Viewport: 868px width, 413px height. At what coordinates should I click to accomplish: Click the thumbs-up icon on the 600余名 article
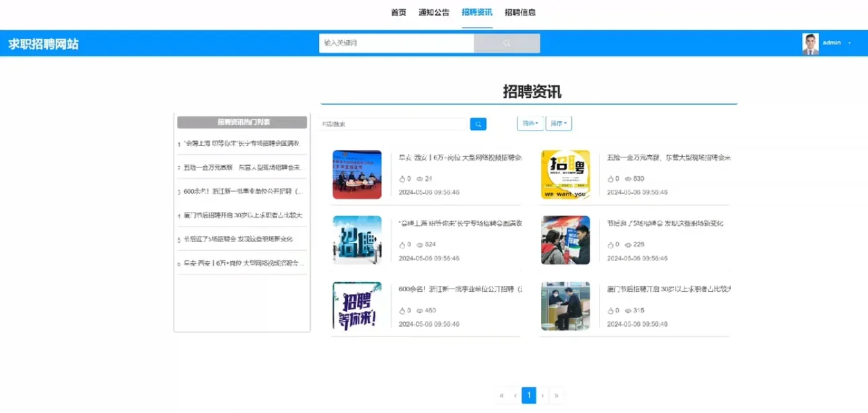tap(403, 310)
